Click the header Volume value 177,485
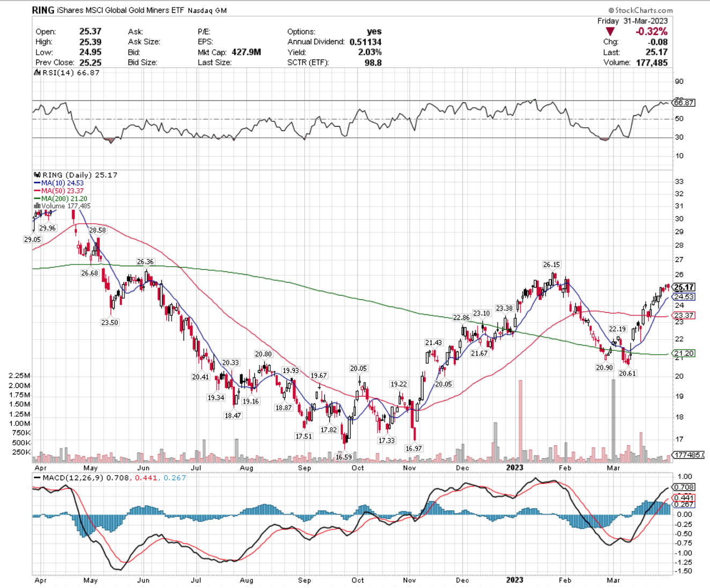710x588 pixels. [652, 62]
